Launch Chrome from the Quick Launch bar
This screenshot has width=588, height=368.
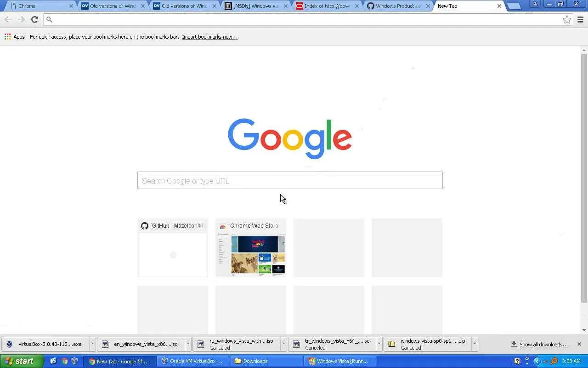tap(64, 361)
